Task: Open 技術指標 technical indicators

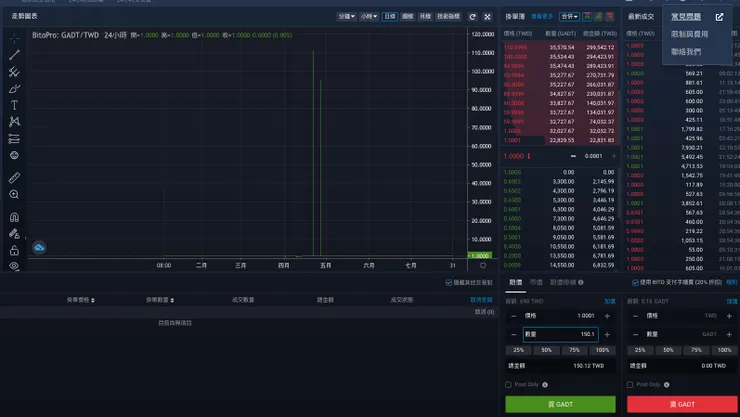Action: [x=448, y=17]
